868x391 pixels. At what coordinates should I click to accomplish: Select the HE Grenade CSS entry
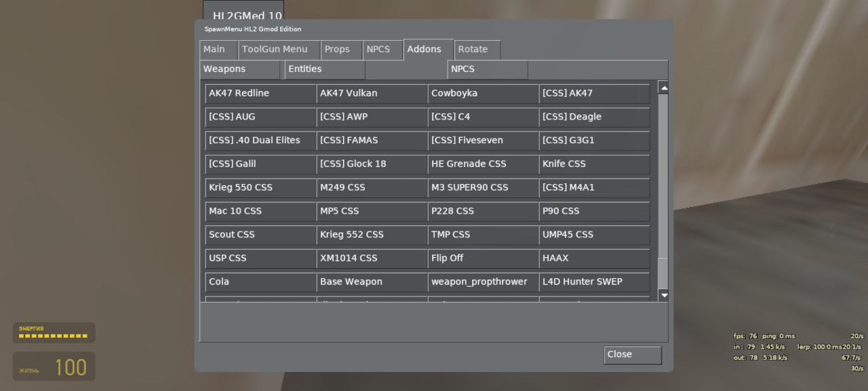click(483, 164)
